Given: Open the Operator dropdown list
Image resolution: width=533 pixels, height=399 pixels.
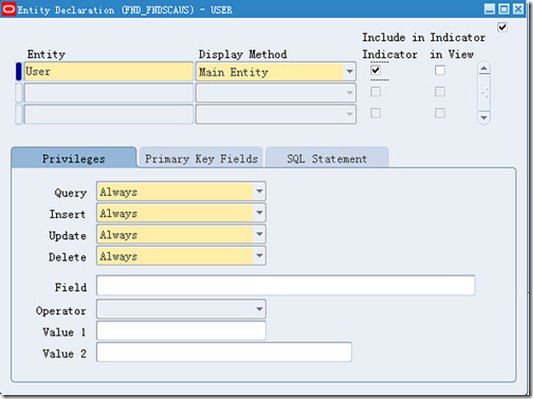Looking at the screenshot, I should tap(259, 309).
